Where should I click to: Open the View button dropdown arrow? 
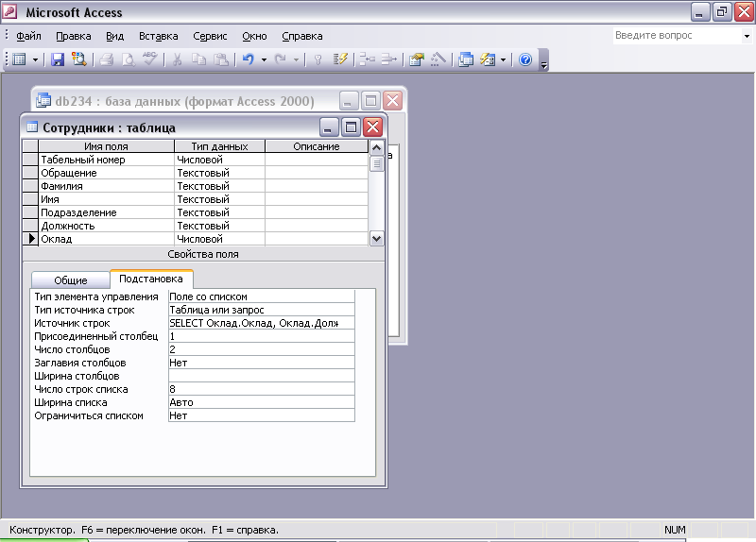[35, 59]
